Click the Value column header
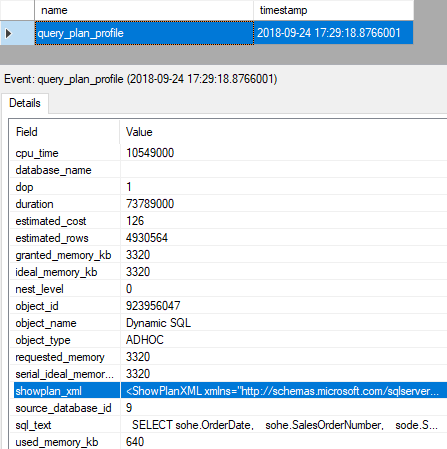Image resolution: width=447 pixels, height=449 pixels. (x=283, y=132)
